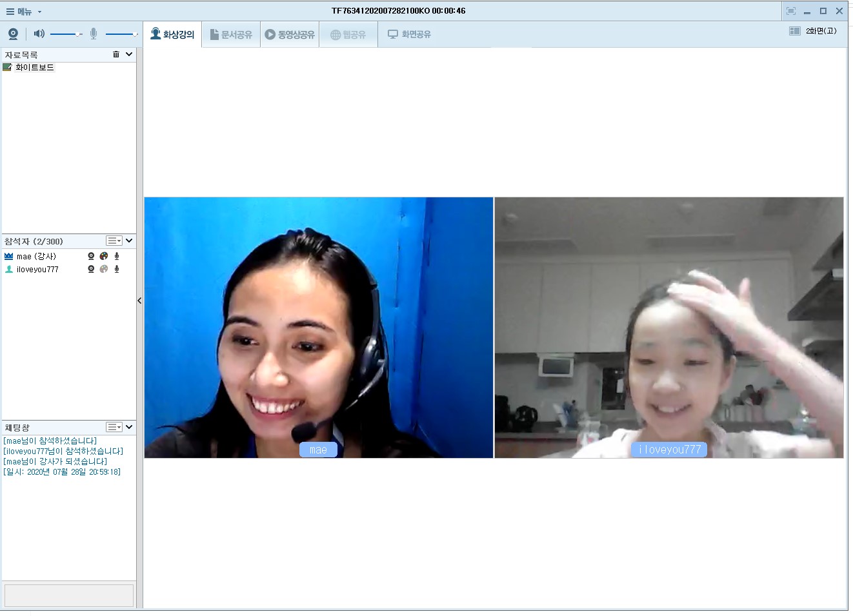Click the webcam icon in the top toolbar

point(13,34)
